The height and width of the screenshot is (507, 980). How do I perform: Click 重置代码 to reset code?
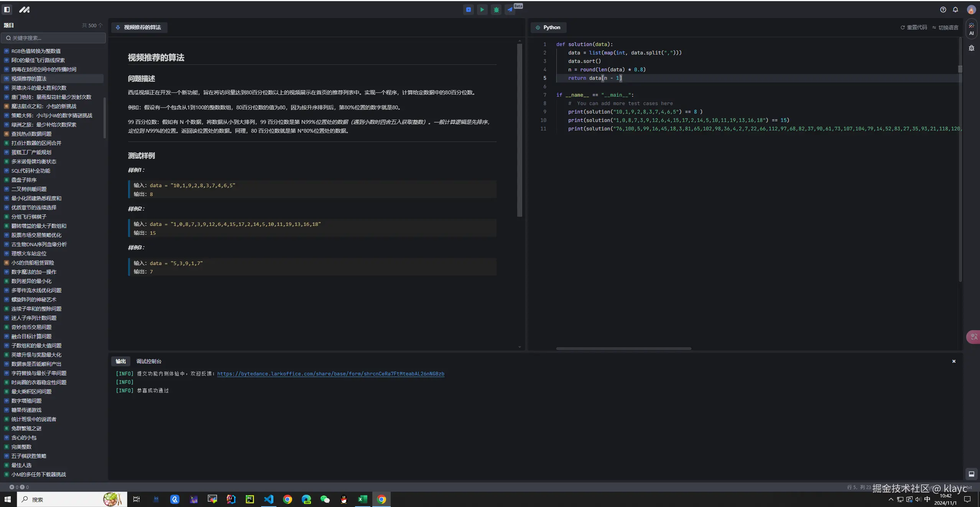click(914, 27)
